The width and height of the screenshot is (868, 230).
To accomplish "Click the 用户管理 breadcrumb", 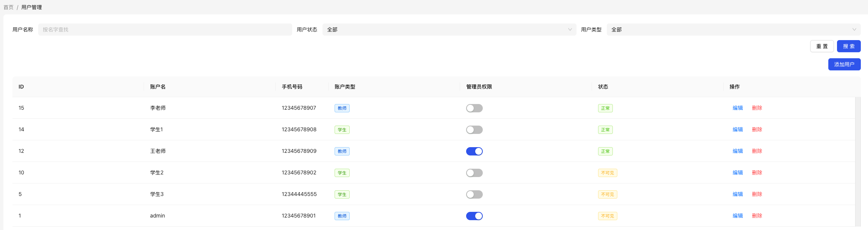I will [32, 7].
